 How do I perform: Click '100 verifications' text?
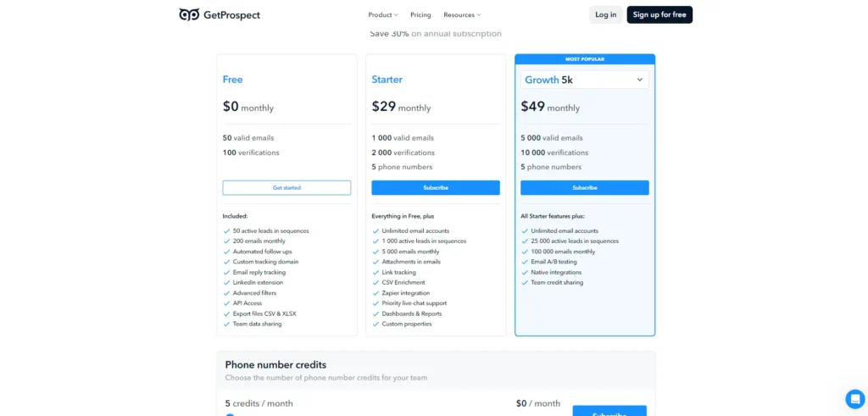[251, 153]
